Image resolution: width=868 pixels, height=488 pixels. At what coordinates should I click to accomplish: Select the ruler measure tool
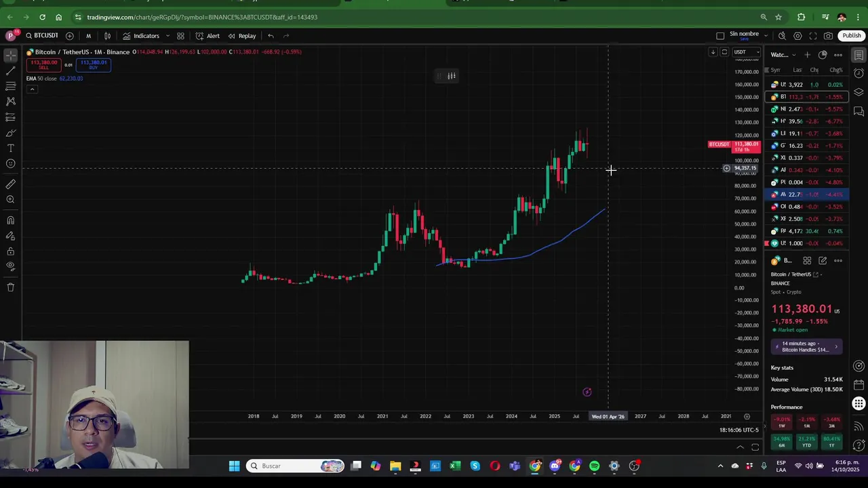tap(11, 184)
